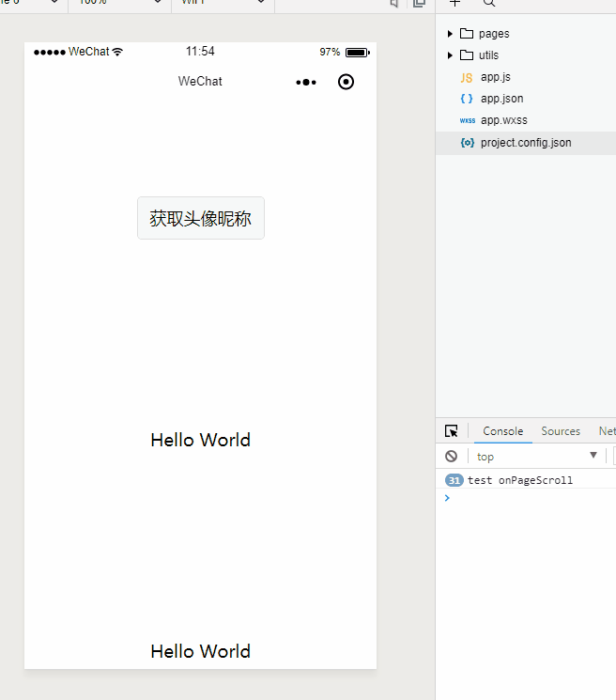616x700 pixels.
Task: Click the config icon beside project.config.json
Action: 467,143
